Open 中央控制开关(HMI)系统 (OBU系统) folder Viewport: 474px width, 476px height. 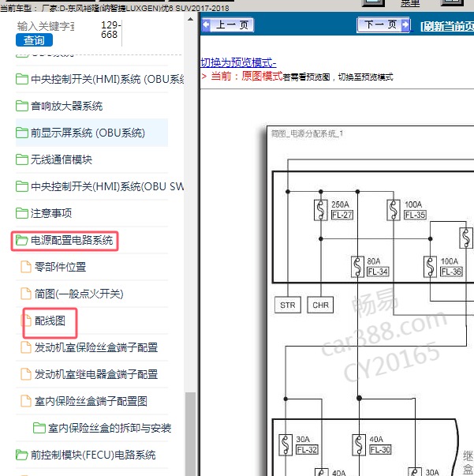coord(99,79)
